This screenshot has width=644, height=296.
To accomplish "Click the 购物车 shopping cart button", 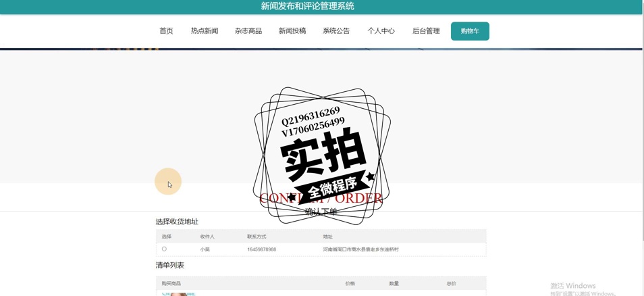I will click(470, 31).
